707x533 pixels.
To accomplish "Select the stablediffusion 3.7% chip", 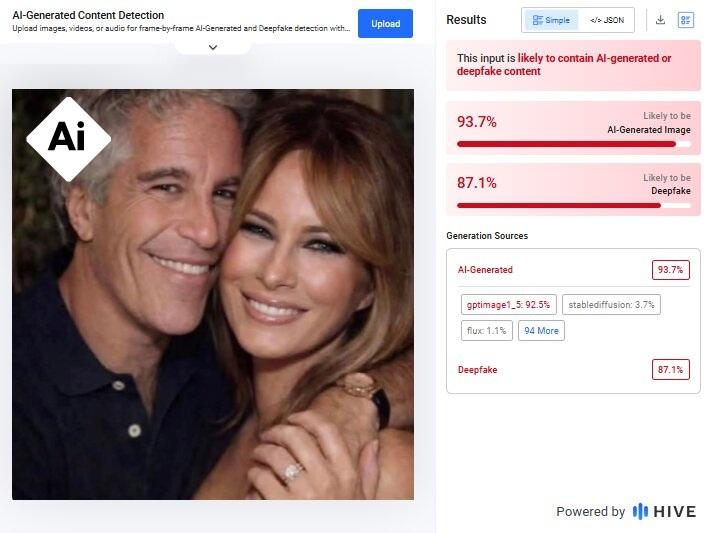I will click(611, 304).
